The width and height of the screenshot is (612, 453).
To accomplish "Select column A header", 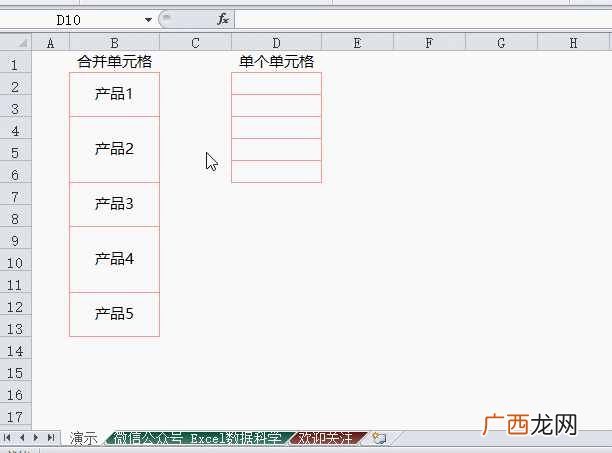I will pyautogui.click(x=50, y=43).
